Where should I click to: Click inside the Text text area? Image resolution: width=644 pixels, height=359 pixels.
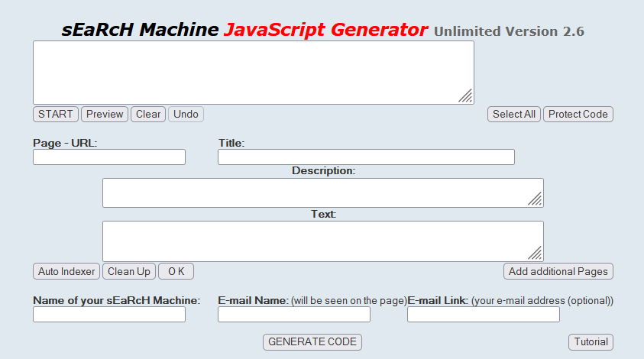321,241
